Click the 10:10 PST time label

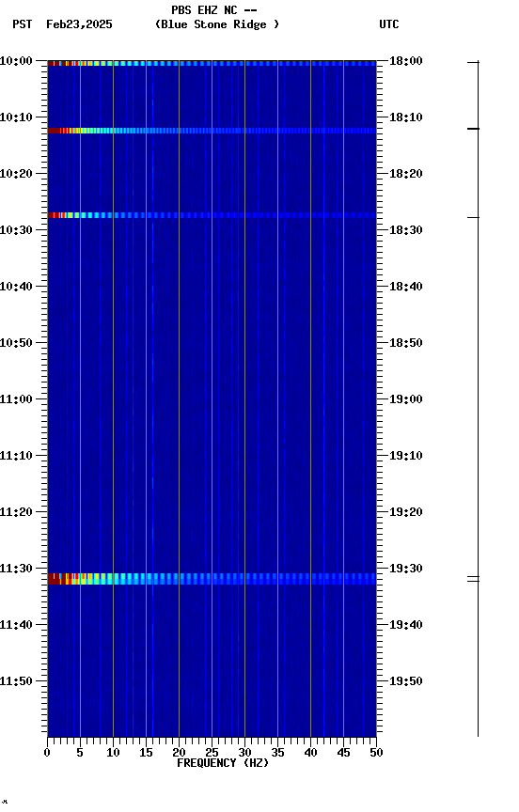tap(16, 117)
